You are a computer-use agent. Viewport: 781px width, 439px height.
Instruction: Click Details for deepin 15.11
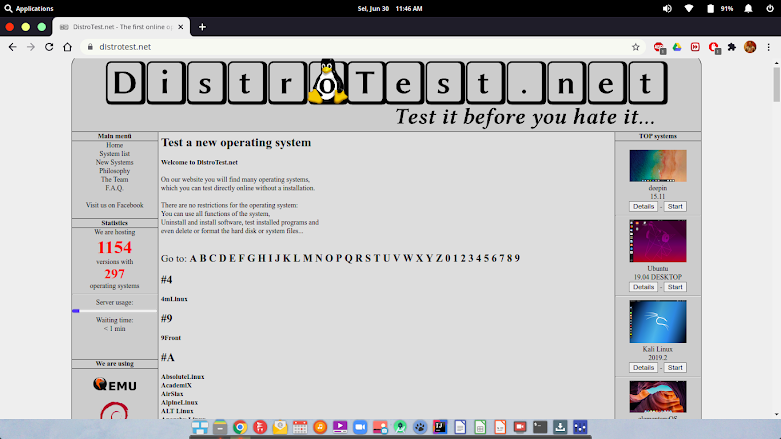[x=643, y=206]
